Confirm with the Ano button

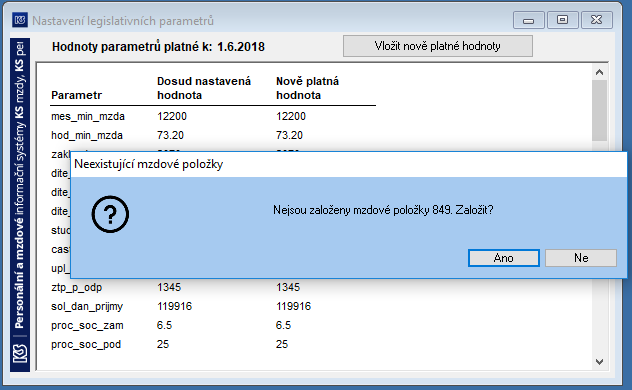point(503,258)
